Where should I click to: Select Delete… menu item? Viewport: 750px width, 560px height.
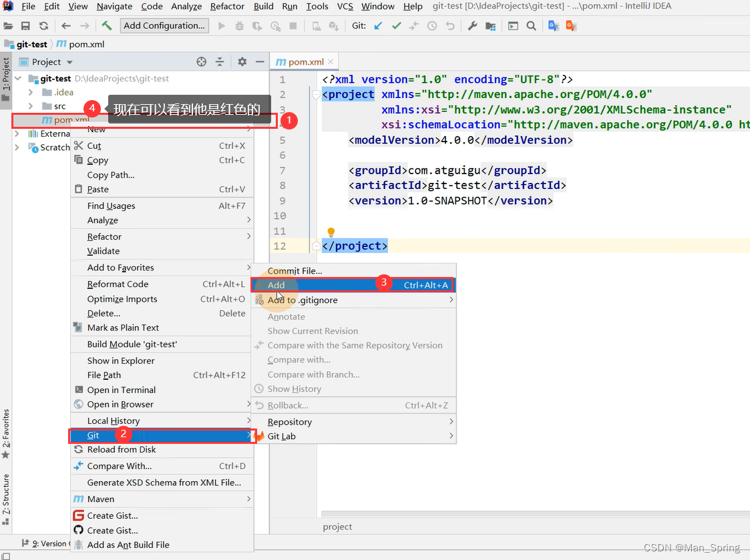pyautogui.click(x=162, y=313)
